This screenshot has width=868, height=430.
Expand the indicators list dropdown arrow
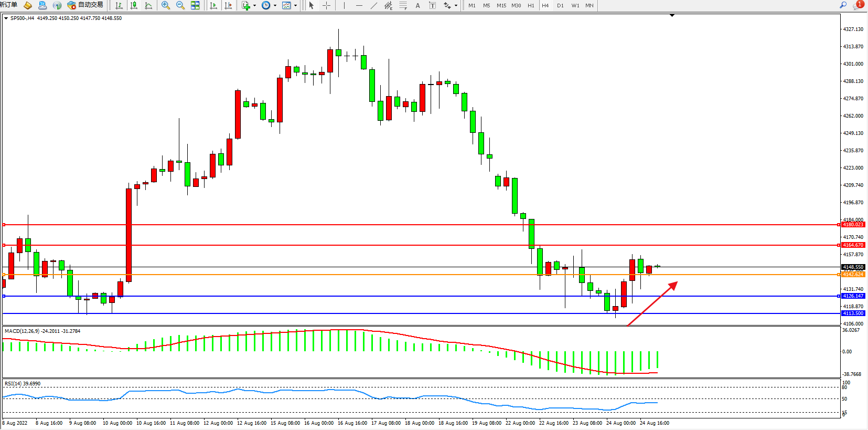(x=255, y=6)
